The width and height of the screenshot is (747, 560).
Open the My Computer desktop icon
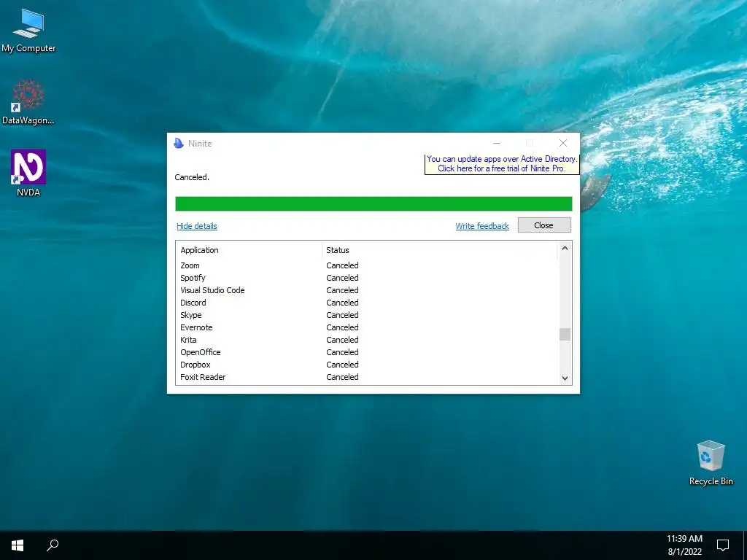tap(28, 29)
